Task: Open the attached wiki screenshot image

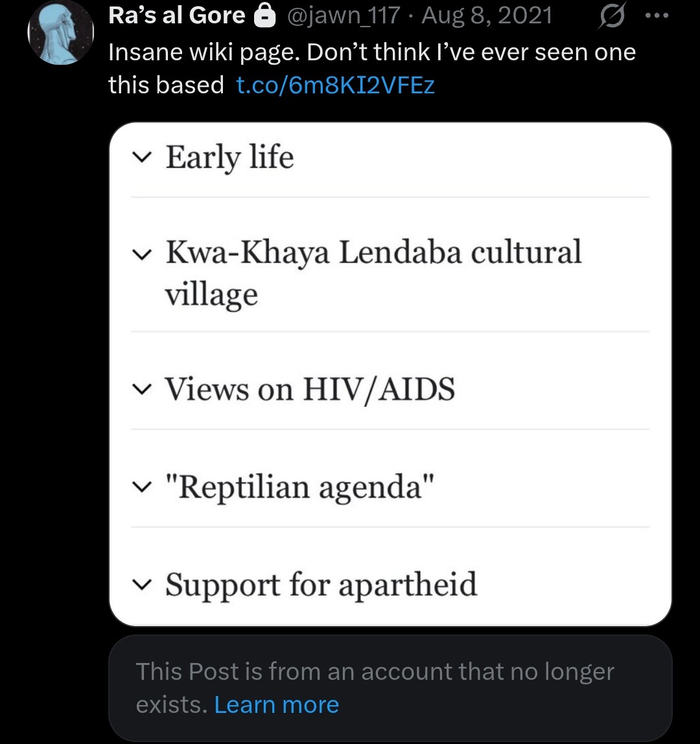Action: (x=390, y=374)
